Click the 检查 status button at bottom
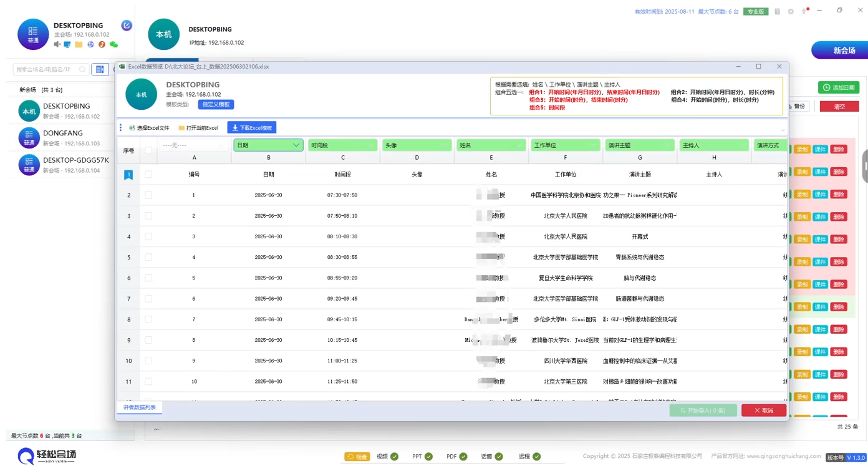Screen dimensions: 868x471 coord(357,457)
